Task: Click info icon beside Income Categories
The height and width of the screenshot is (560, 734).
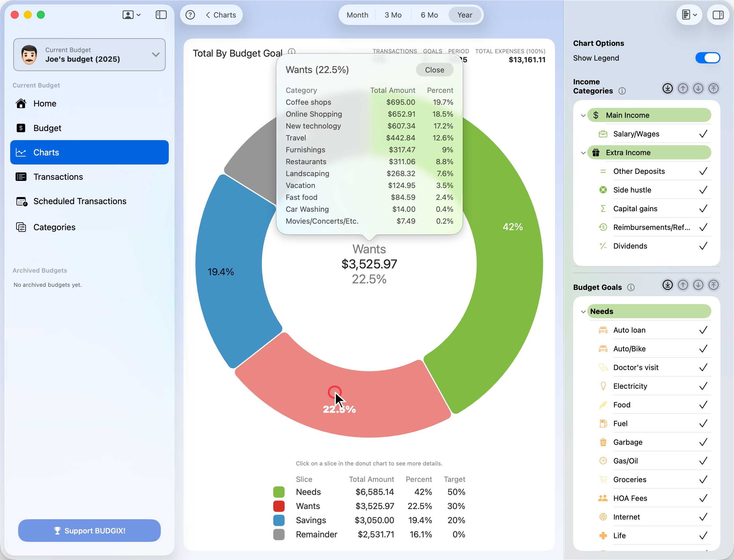Action: pyautogui.click(x=622, y=91)
